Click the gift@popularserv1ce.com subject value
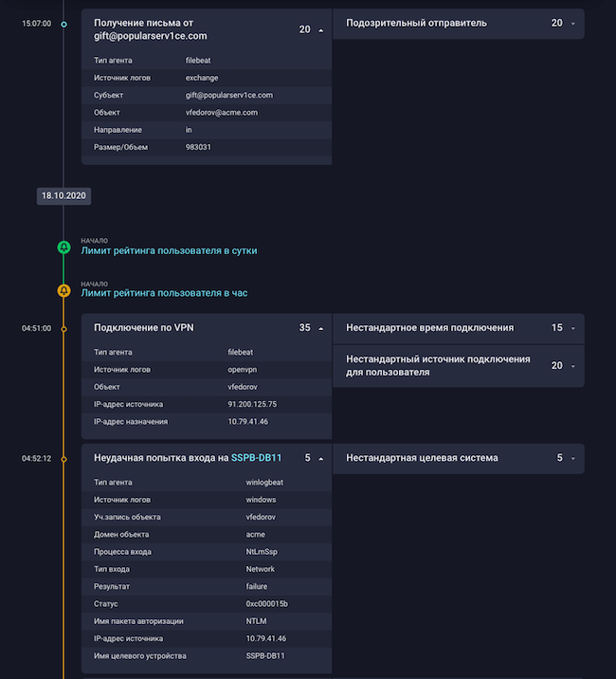This screenshot has height=679, width=616. point(229,95)
